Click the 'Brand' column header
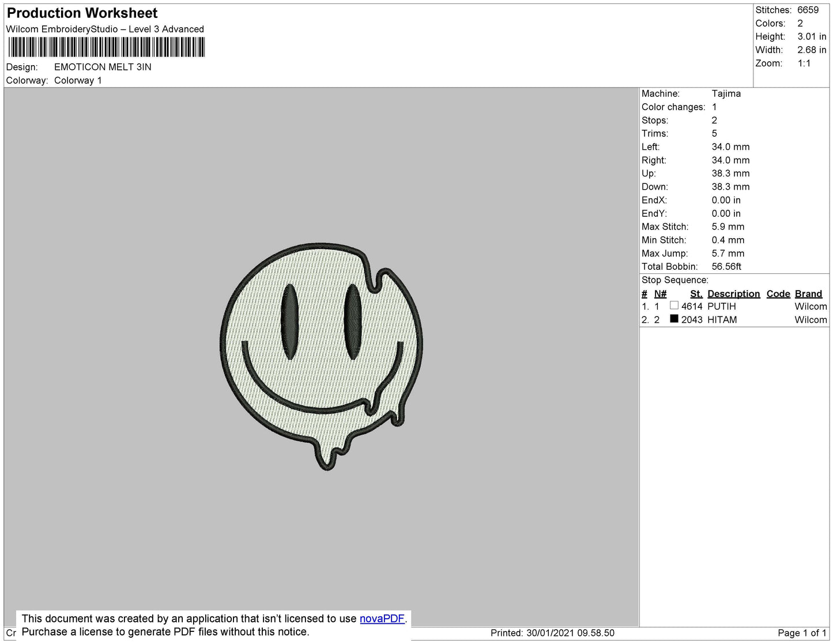Viewport: 833px width, 644px height. tap(808, 293)
